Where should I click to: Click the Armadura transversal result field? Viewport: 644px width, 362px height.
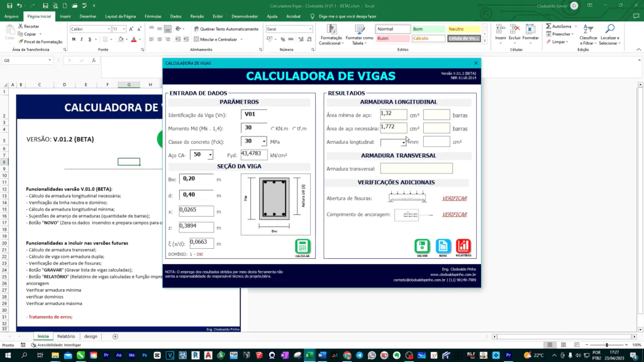pyautogui.click(x=416, y=168)
